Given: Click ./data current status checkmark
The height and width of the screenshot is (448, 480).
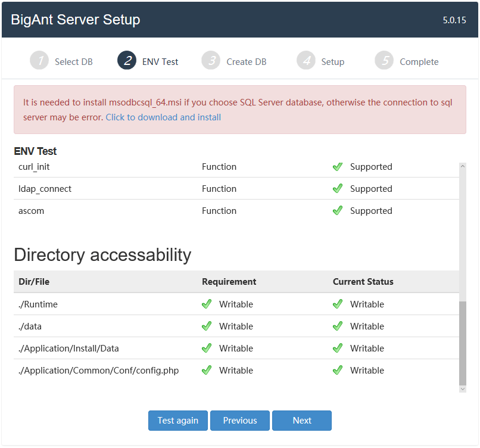Looking at the screenshot, I should tap(338, 326).
